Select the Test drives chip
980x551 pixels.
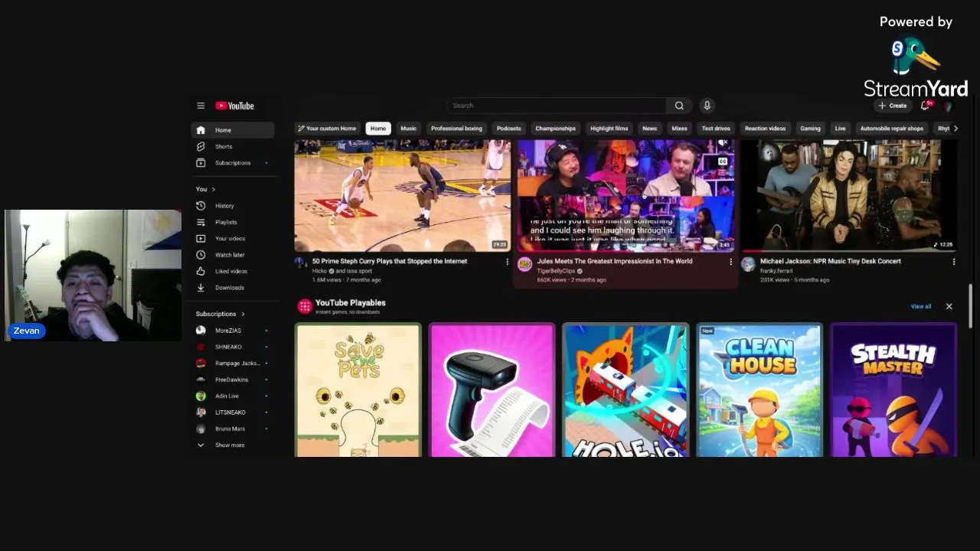tap(716, 129)
